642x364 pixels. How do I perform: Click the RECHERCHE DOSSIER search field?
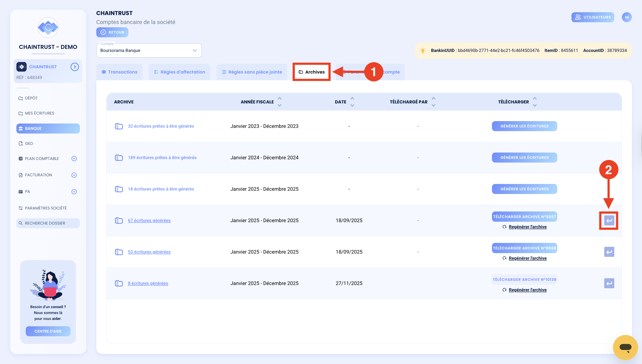click(x=48, y=223)
